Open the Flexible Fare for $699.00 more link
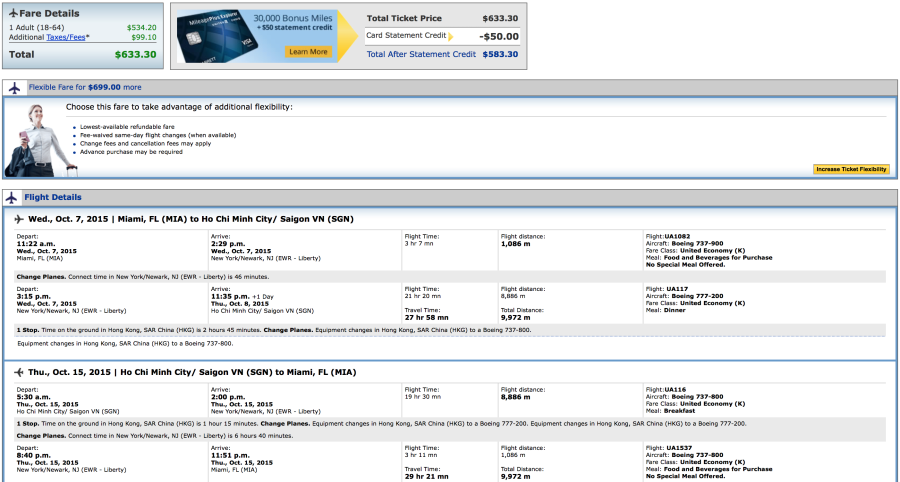This screenshot has height=482, width=900. 85,87
